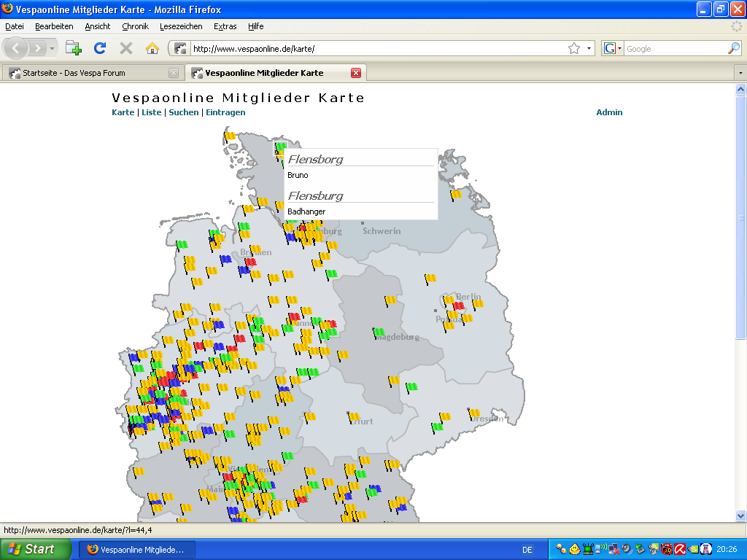The height and width of the screenshot is (560, 747).
Task: Open the Chronik menu
Action: [135, 26]
